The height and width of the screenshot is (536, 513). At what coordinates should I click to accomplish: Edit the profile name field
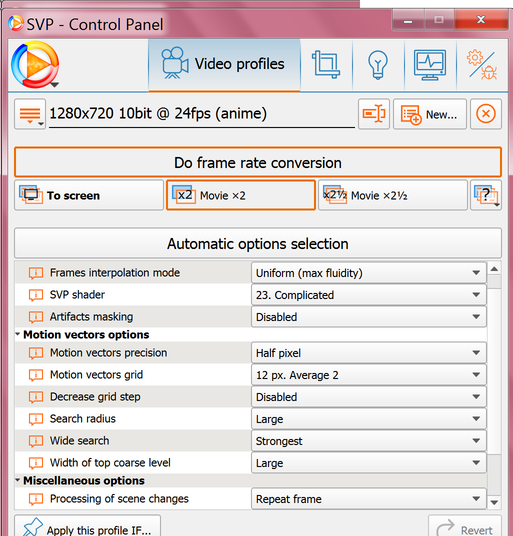pyautogui.click(x=202, y=114)
